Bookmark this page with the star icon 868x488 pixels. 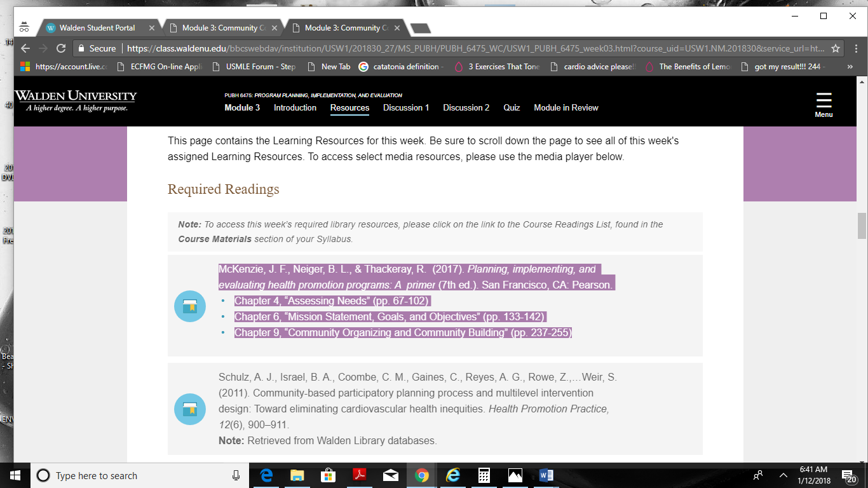click(835, 48)
